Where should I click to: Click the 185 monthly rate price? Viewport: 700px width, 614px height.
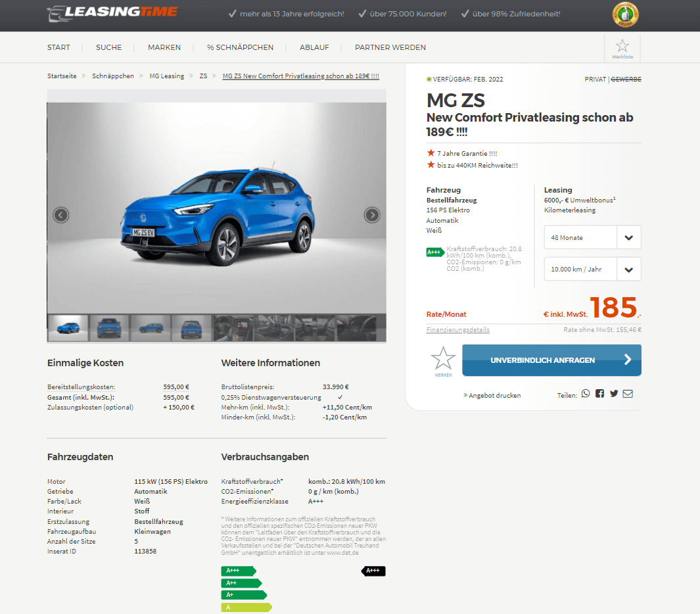tap(613, 307)
